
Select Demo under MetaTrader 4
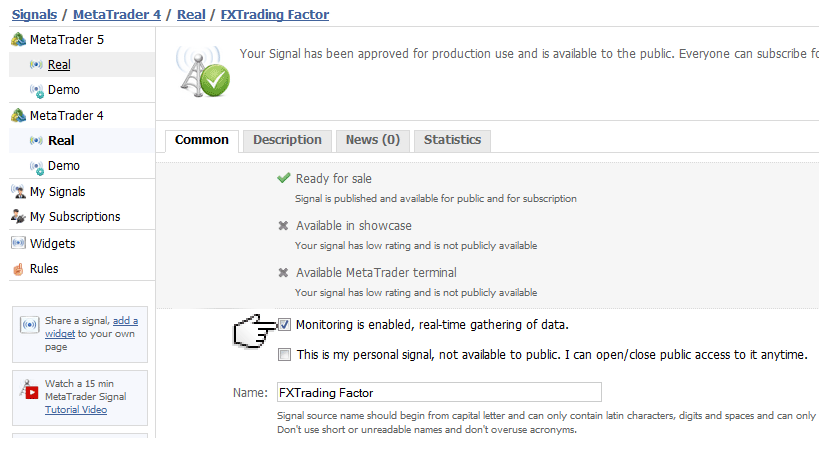[x=64, y=166]
